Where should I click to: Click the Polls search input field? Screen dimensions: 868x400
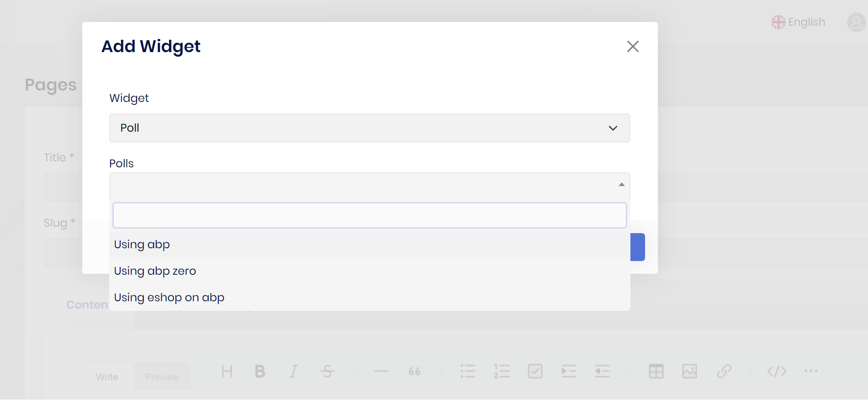[x=370, y=215]
